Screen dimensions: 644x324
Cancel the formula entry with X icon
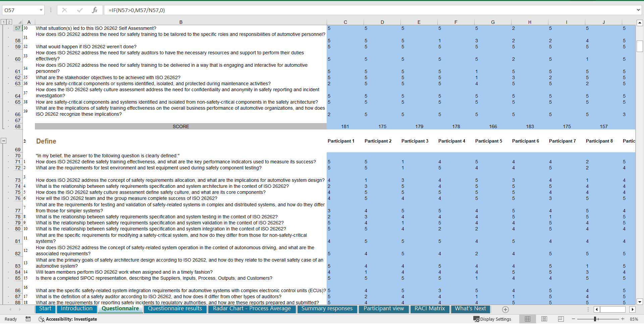[64, 10]
